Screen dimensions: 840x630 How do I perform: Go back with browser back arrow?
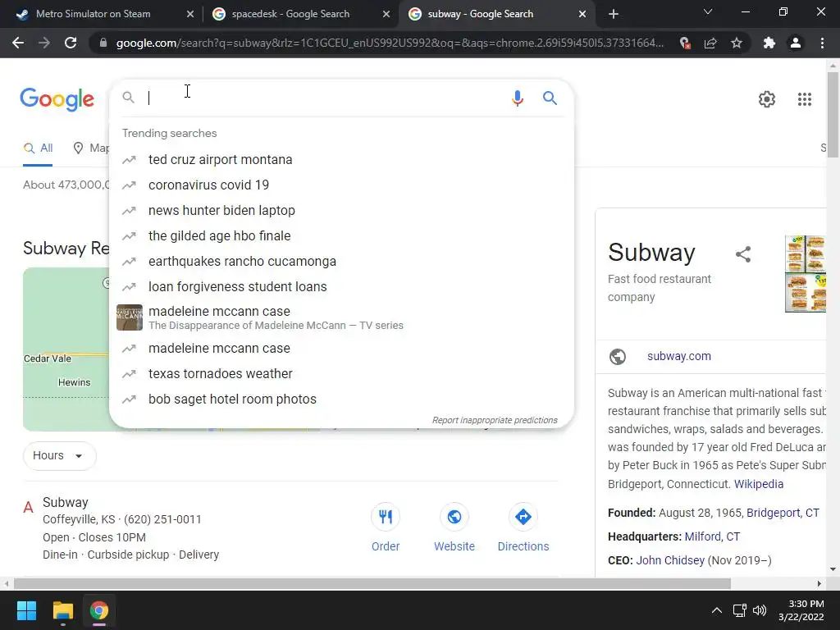tap(18, 43)
